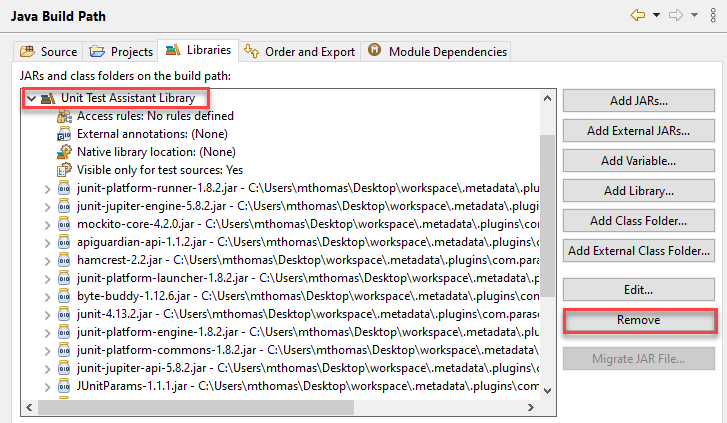Switch to the Projects tab
The height and width of the screenshot is (423, 727).
pyautogui.click(x=121, y=51)
